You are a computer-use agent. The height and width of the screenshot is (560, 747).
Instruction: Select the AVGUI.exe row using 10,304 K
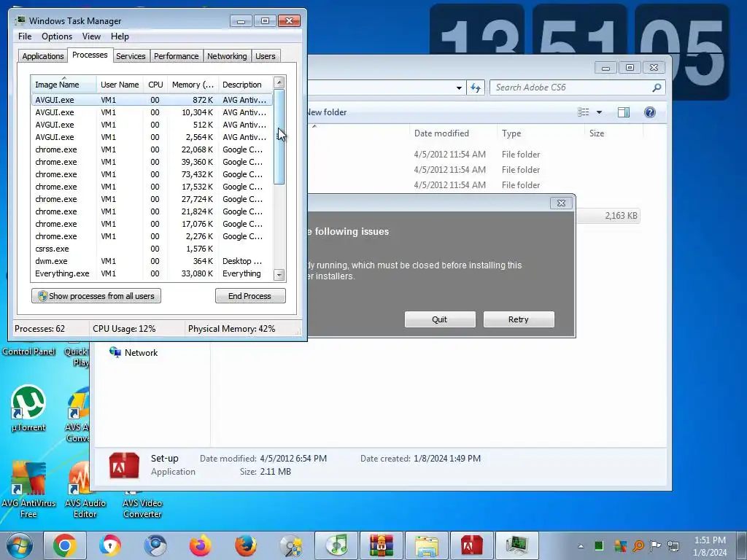[x=152, y=112]
